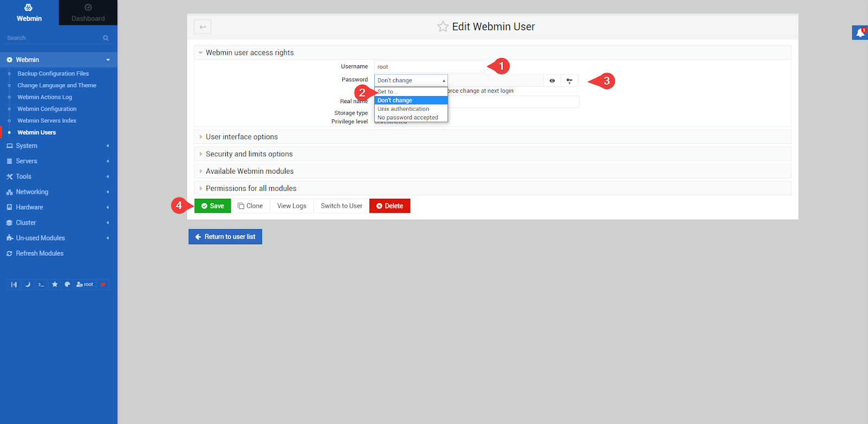Toggle night mode moon icon

tap(28, 284)
